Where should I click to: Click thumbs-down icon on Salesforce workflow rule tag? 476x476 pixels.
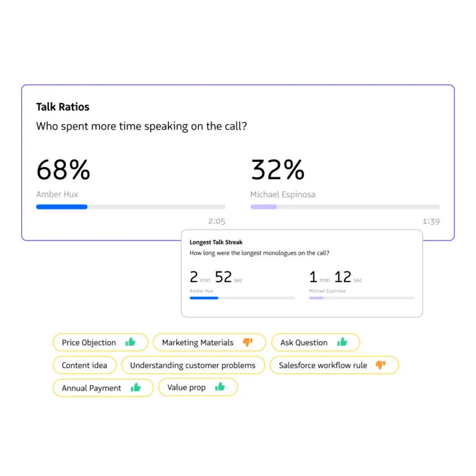[x=381, y=365]
